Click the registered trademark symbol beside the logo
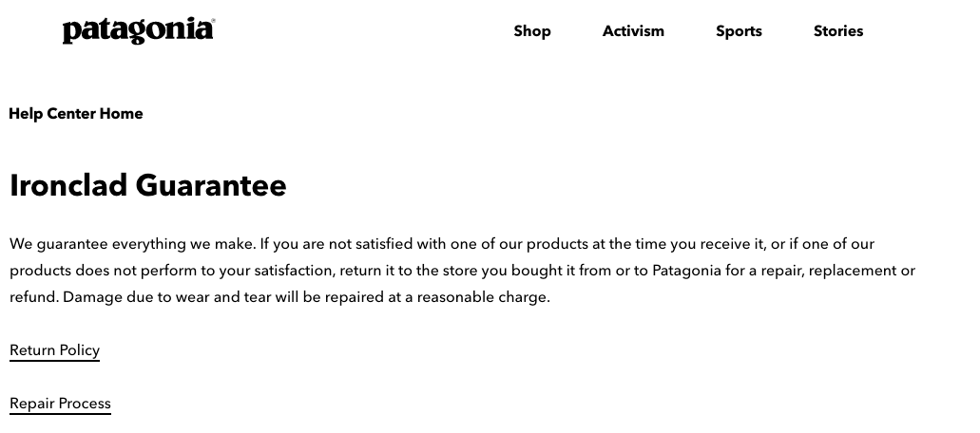Screen dimensions: 980x433 213,21
